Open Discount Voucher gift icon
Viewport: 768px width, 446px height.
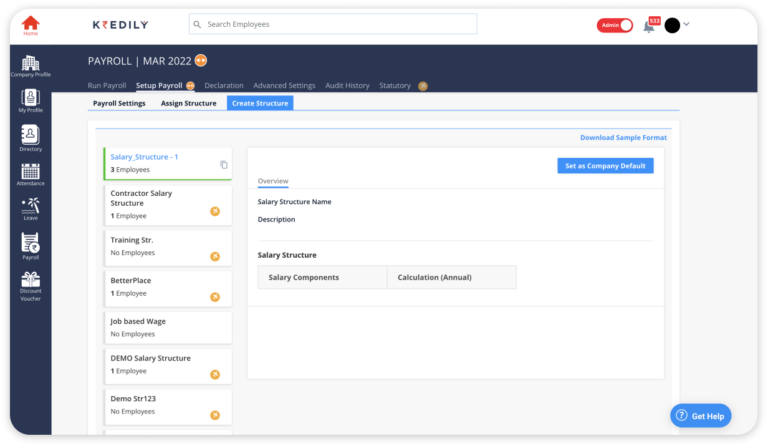click(30, 286)
